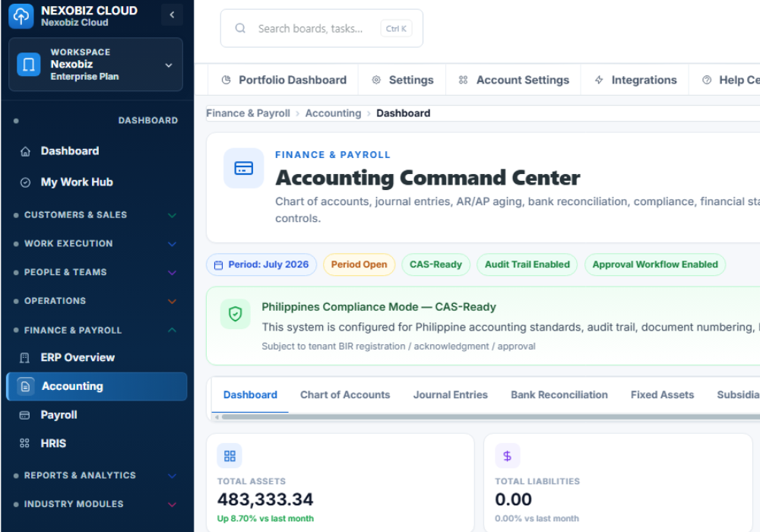The width and height of the screenshot is (760, 532).
Task: Click the Integrations lightning bolt icon
Action: tap(599, 80)
